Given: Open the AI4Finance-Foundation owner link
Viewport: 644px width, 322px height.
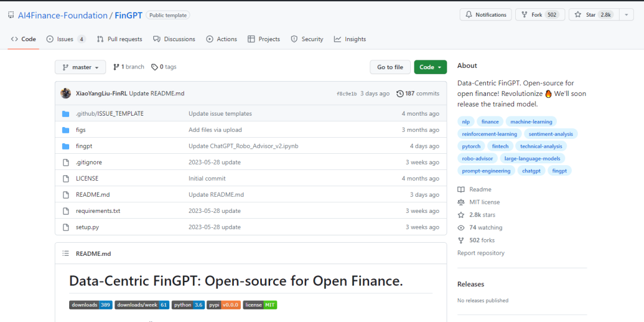Looking at the screenshot, I should coord(63,16).
